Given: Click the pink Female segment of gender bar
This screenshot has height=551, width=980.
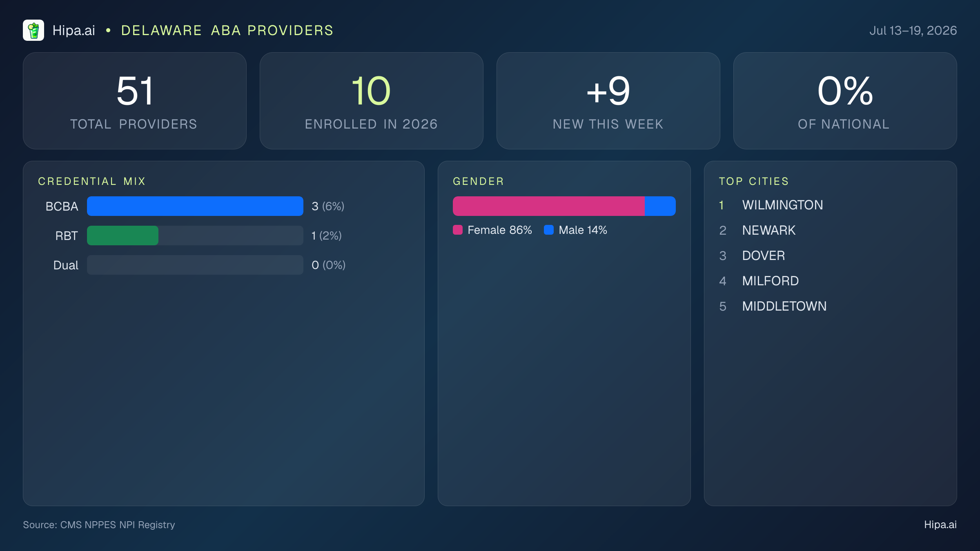Looking at the screenshot, I should (x=549, y=206).
